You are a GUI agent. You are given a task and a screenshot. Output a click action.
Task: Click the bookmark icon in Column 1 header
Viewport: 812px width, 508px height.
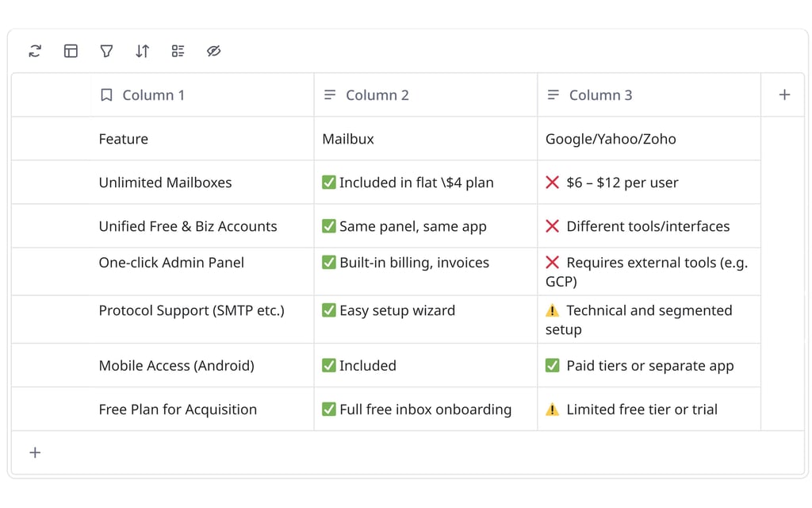107,95
